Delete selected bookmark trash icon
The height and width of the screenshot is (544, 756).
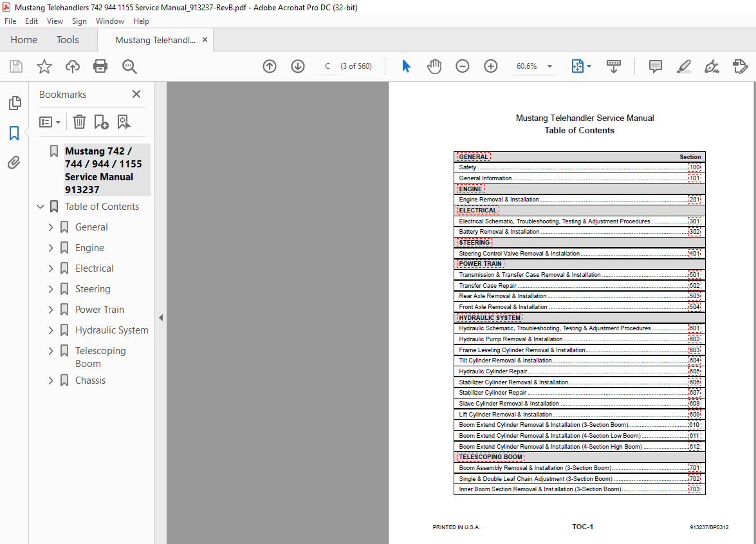[79, 122]
